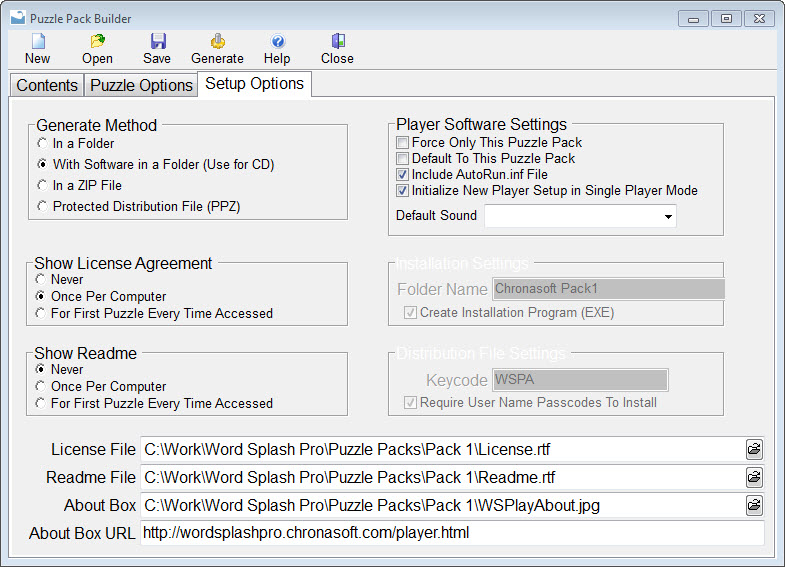
Task: Choose Protected Distribution File (PPZ) option
Action: [42, 206]
